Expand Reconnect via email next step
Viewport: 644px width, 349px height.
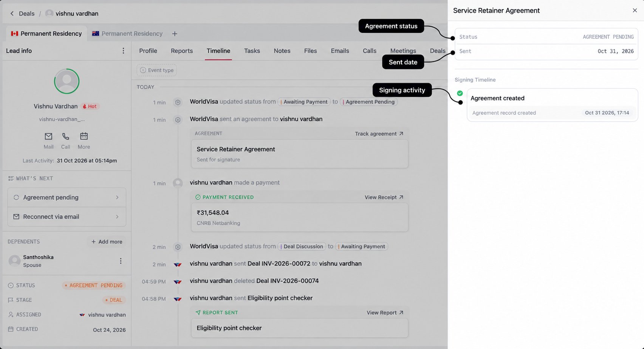pyautogui.click(x=67, y=217)
